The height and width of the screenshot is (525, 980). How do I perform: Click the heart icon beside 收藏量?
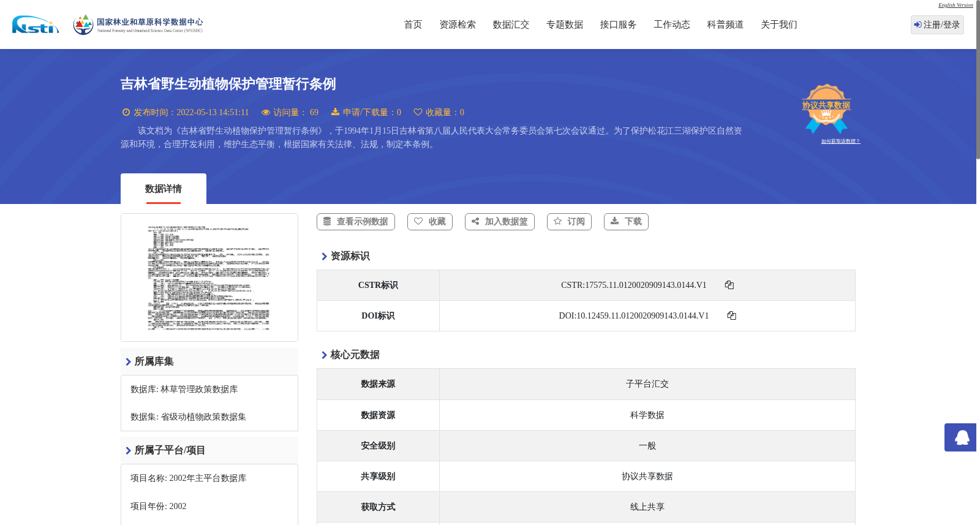pos(418,112)
